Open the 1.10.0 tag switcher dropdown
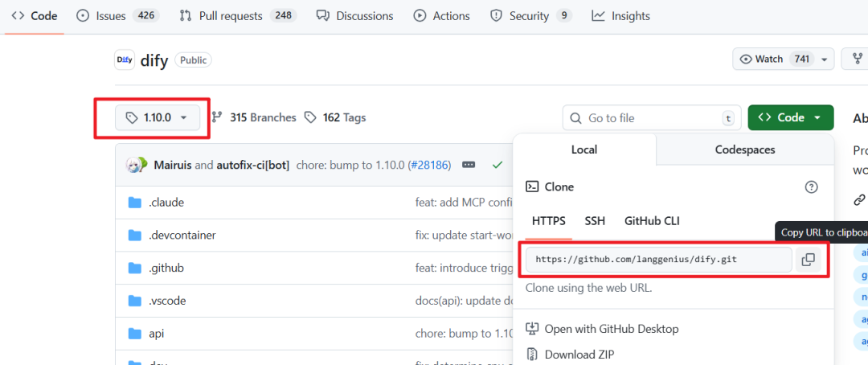Viewport: 868px width, 365px height. (158, 117)
